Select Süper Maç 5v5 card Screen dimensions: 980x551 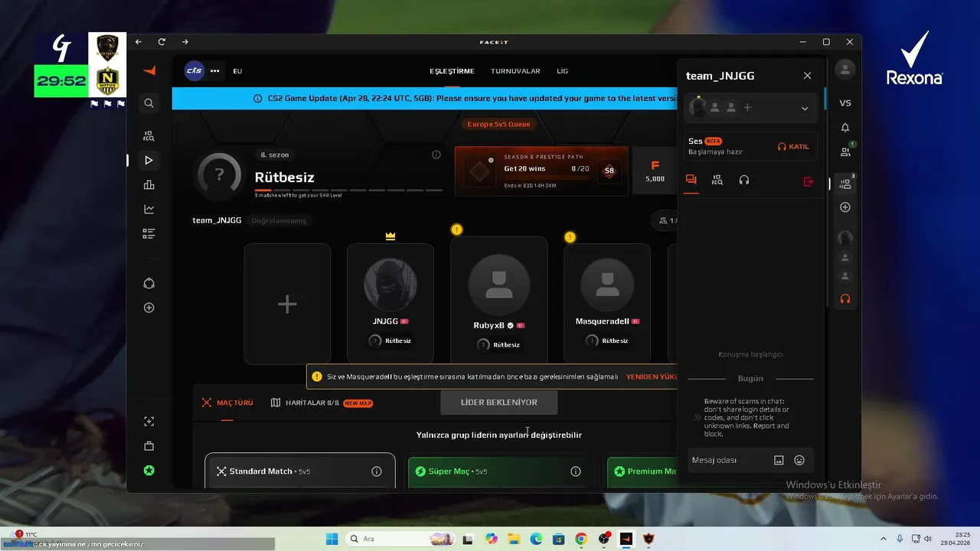(501, 471)
